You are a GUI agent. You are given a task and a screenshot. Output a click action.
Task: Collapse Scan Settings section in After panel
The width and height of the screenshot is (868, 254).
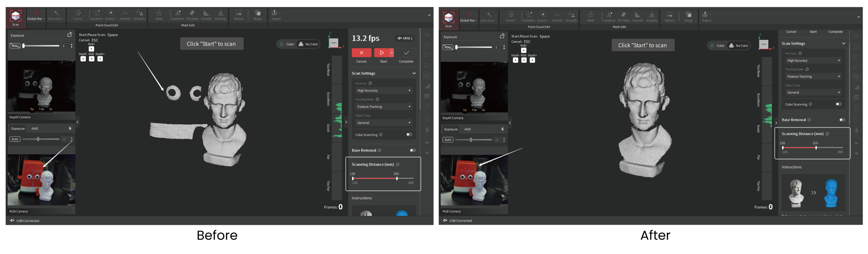tap(843, 43)
